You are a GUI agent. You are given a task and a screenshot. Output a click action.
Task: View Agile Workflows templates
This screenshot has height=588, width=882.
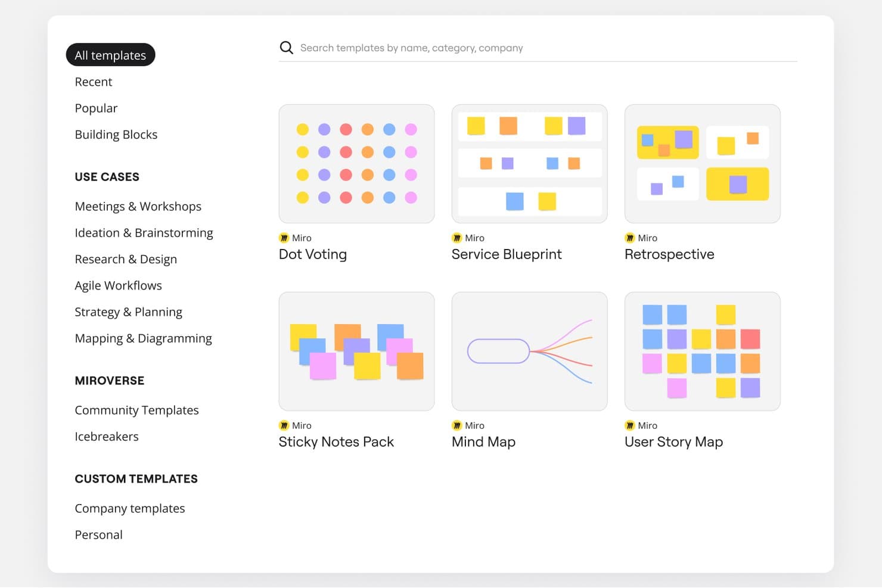tap(119, 285)
